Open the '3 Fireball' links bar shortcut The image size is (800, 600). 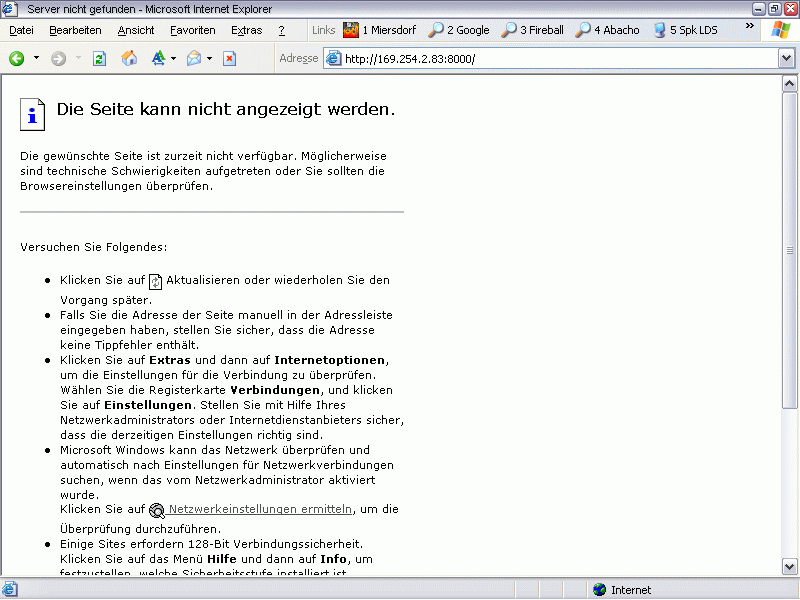coord(534,30)
